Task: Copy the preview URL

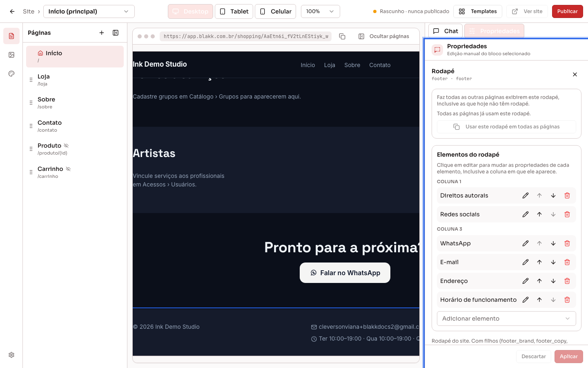Action: coord(342,36)
